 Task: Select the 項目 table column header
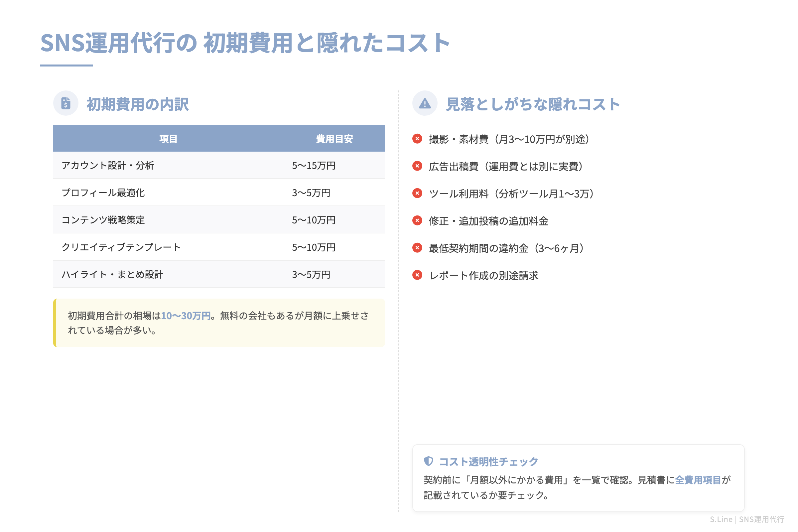click(x=168, y=138)
